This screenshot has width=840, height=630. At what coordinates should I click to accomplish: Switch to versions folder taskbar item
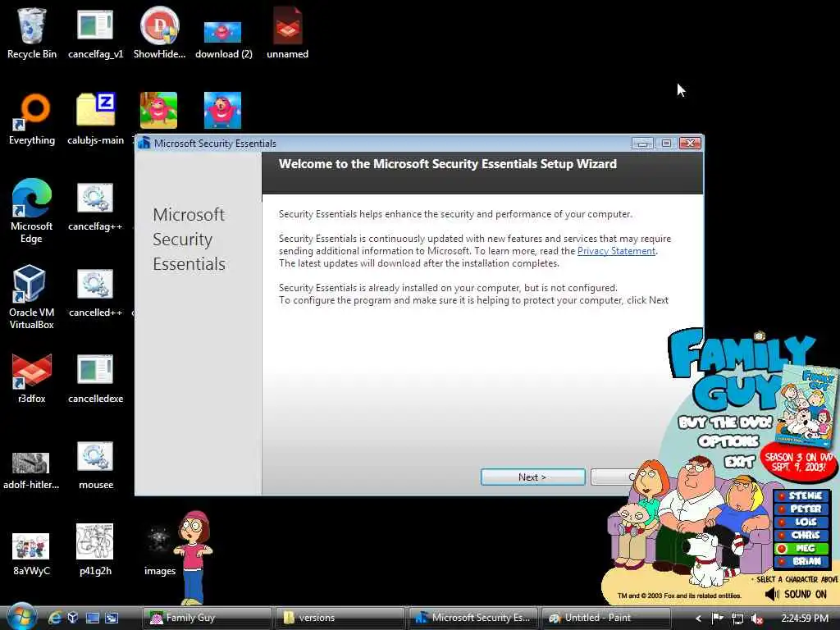(x=340, y=618)
